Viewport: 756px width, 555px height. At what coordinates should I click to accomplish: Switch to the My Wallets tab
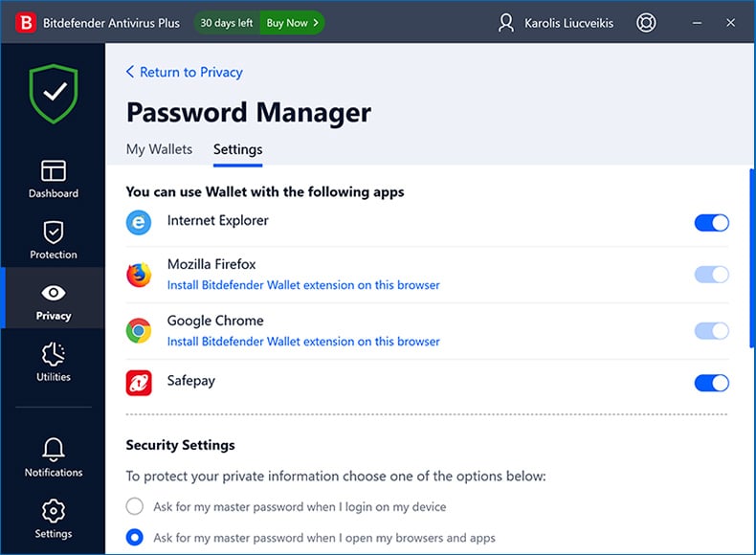coord(159,149)
